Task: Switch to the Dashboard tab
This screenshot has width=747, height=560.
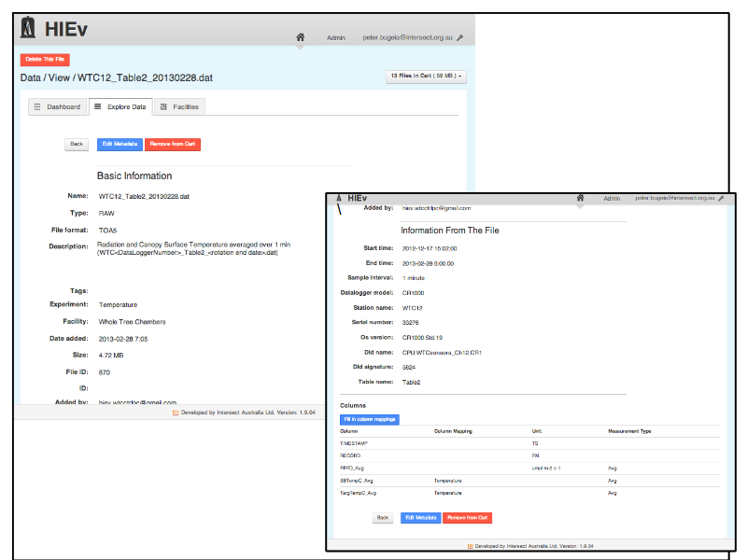Action: click(58, 106)
